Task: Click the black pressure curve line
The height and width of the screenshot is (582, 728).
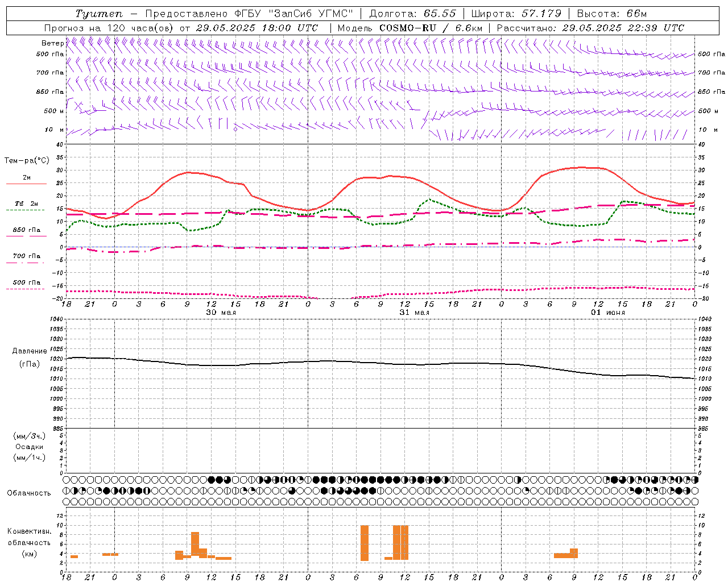Action: click(x=381, y=363)
